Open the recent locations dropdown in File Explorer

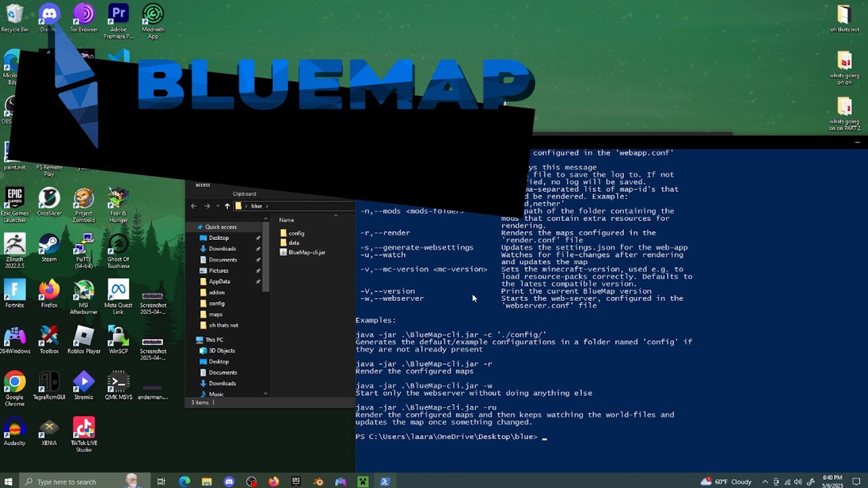(x=218, y=206)
